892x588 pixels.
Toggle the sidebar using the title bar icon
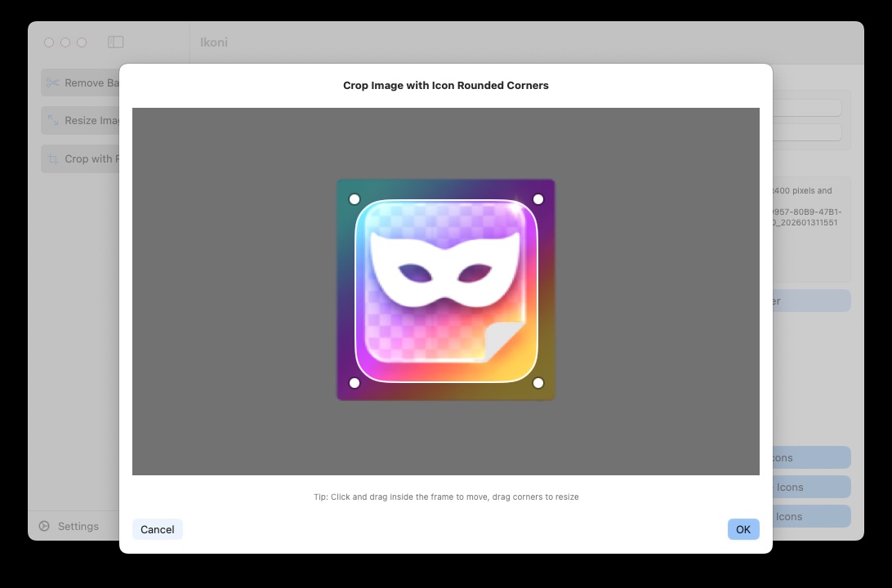coord(116,42)
